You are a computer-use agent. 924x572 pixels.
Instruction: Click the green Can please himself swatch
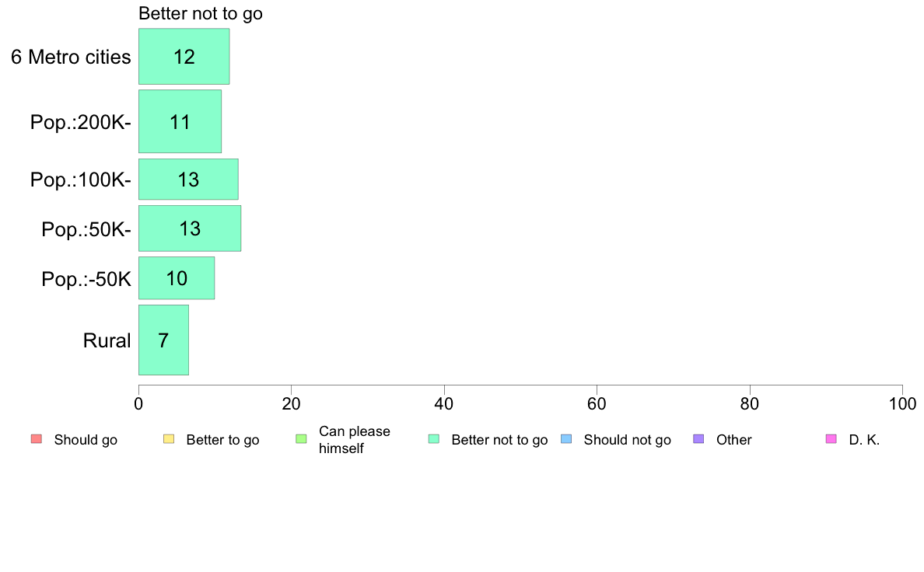tap(301, 439)
